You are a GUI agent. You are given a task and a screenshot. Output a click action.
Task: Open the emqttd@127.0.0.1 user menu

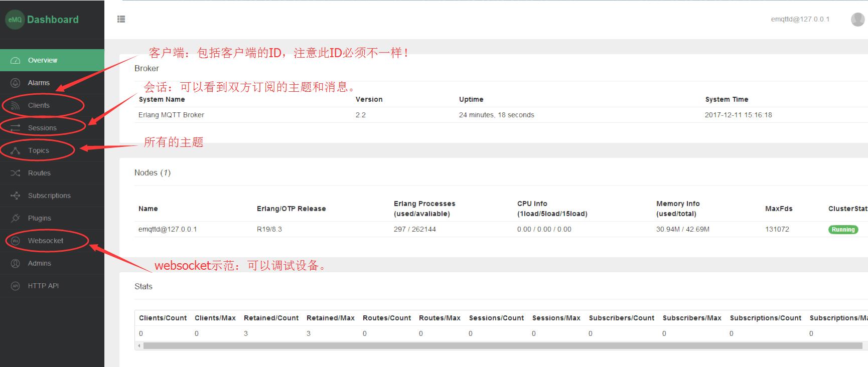tap(800, 19)
